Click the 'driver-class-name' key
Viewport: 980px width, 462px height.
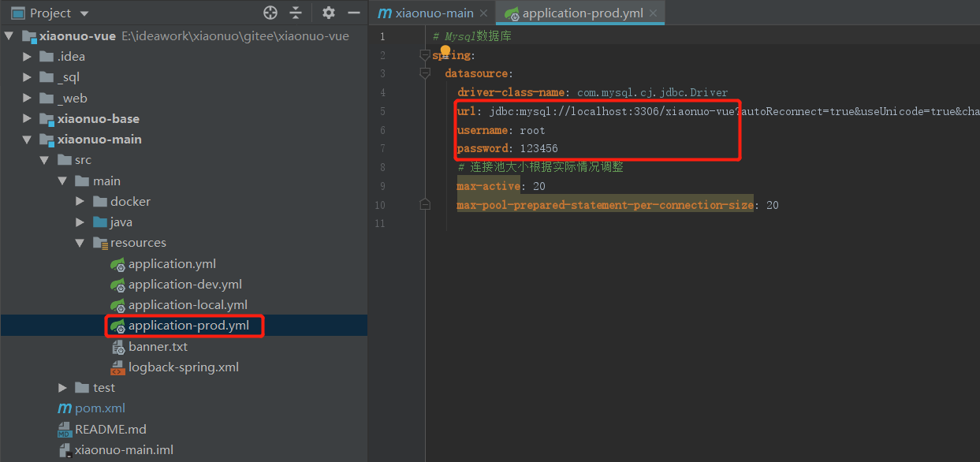[511, 92]
